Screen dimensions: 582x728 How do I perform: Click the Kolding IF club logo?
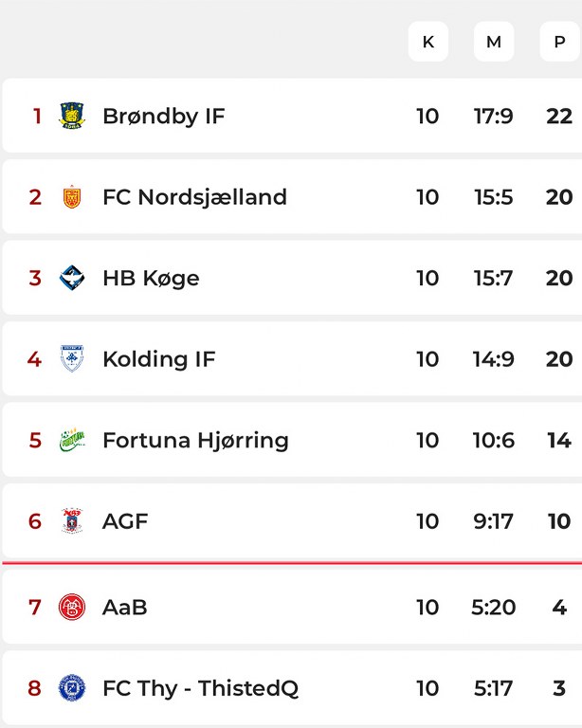coord(71,359)
